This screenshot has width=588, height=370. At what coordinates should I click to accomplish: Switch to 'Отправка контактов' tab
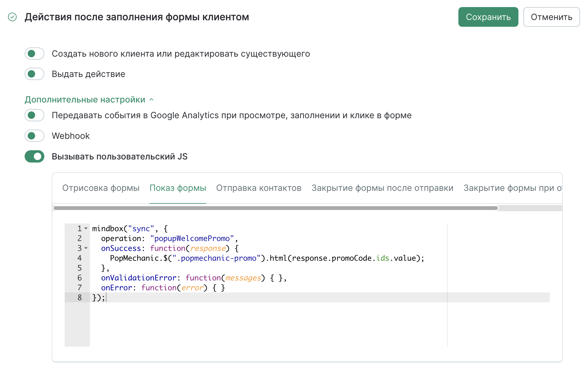[x=259, y=188]
